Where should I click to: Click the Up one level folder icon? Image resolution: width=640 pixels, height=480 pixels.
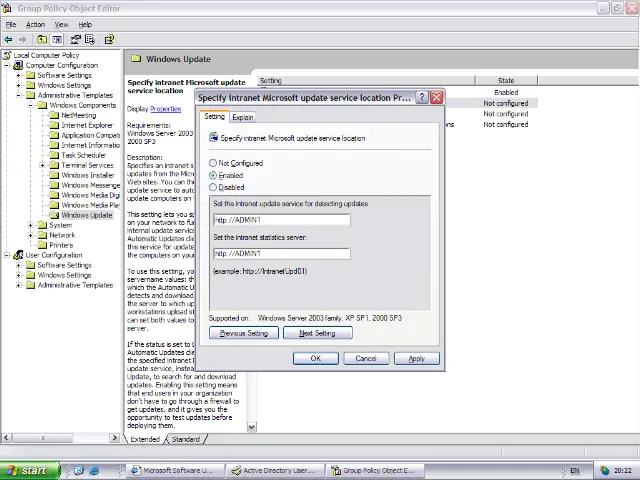42,40
